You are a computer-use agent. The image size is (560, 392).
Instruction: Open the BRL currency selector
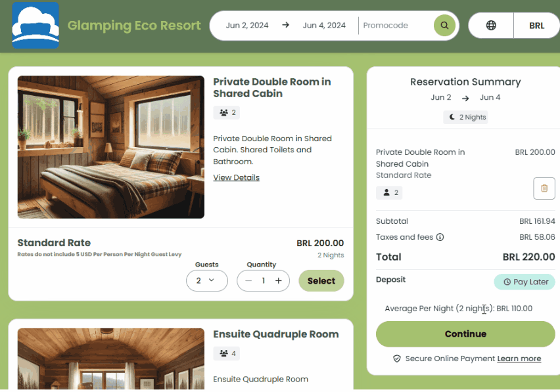[536, 26]
